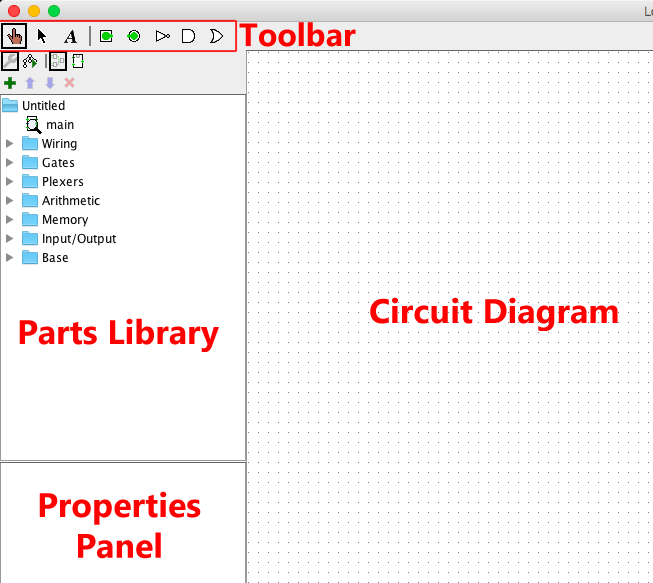
Task: Select the Edit arrow pointer tool
Action: point(42,36)
